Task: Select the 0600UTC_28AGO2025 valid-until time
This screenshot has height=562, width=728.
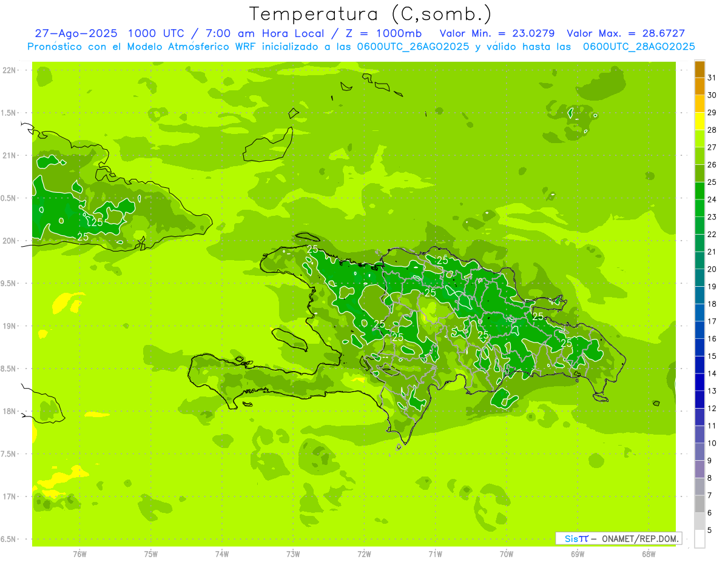Action: click(639, 47)
